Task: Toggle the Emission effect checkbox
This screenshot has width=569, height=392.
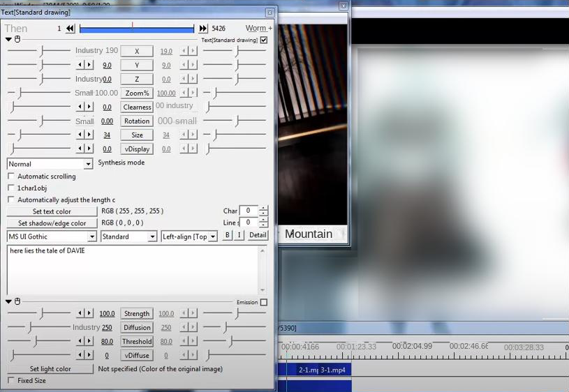Action: point(263,303)
